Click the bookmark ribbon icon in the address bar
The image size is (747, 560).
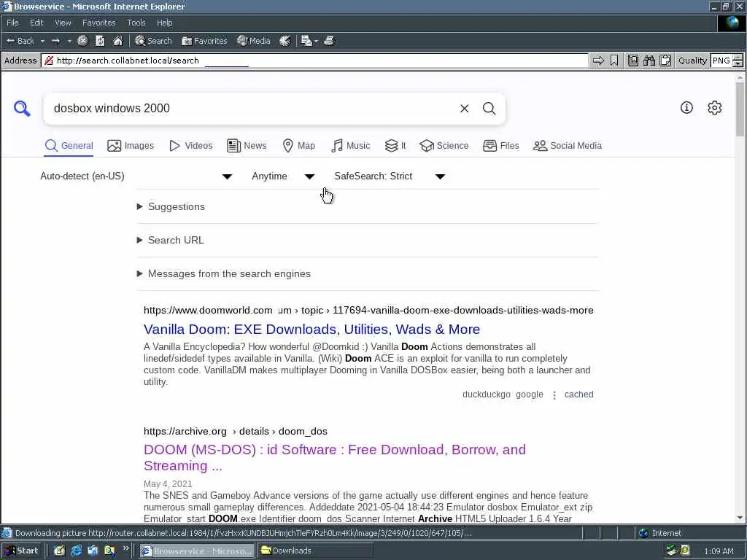[x=614, y=61]
